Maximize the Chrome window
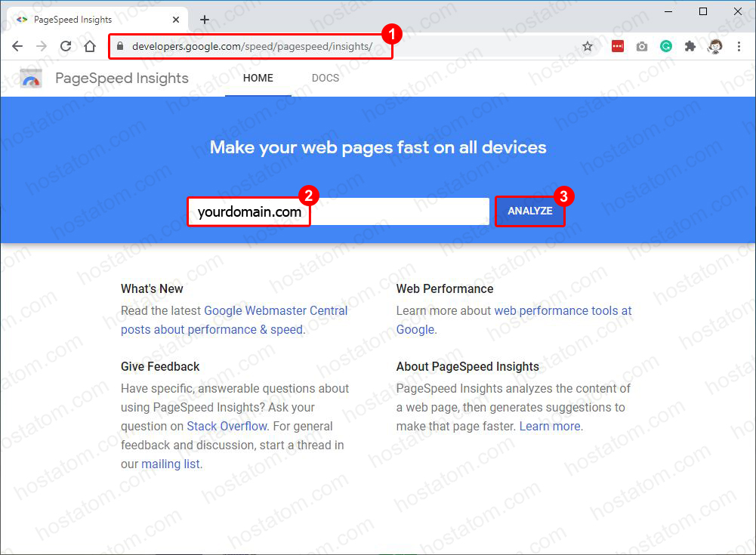 pyautogui.click(x=703, y=11)
